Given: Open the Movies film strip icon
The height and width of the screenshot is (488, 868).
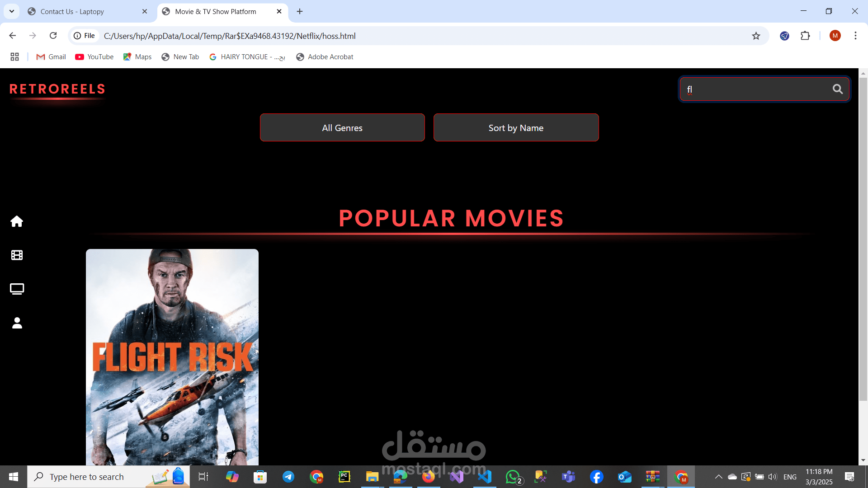Looking at the screenshot, I should click(17, 255).
